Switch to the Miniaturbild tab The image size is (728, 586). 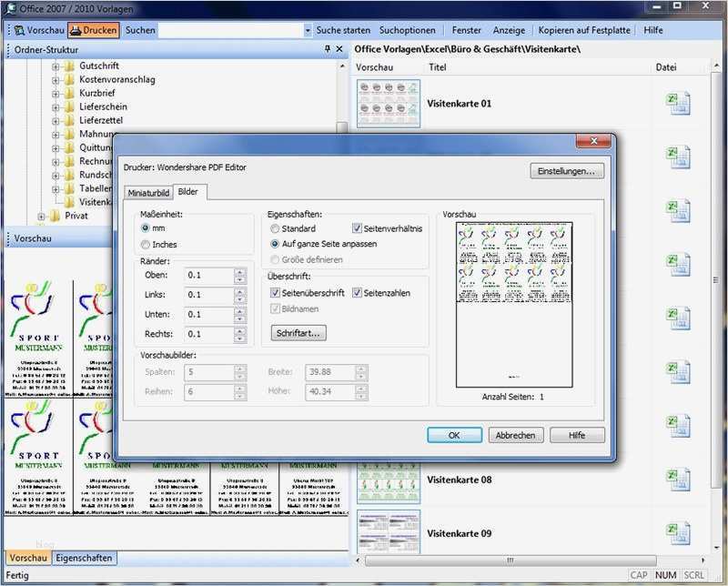tap(150, 192)
